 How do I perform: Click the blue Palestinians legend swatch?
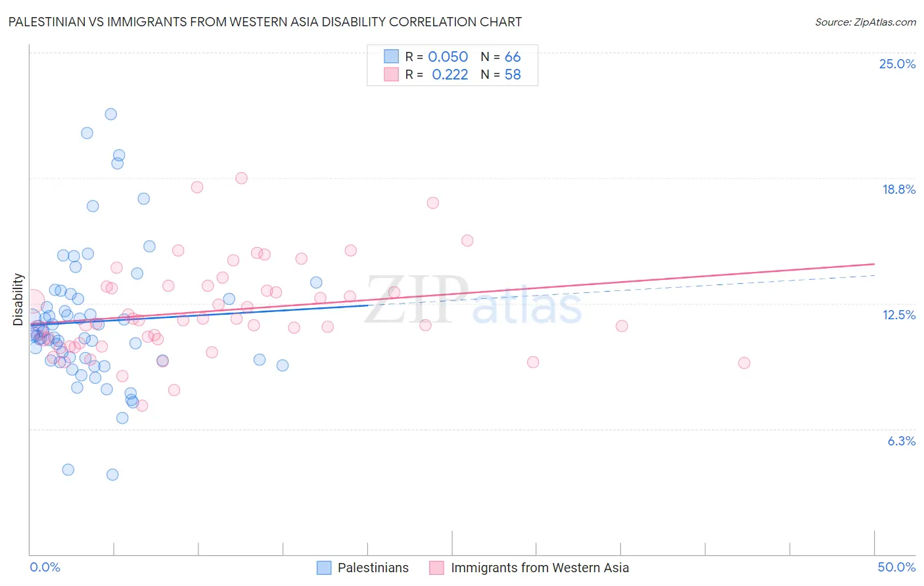(x=324, y=568)
